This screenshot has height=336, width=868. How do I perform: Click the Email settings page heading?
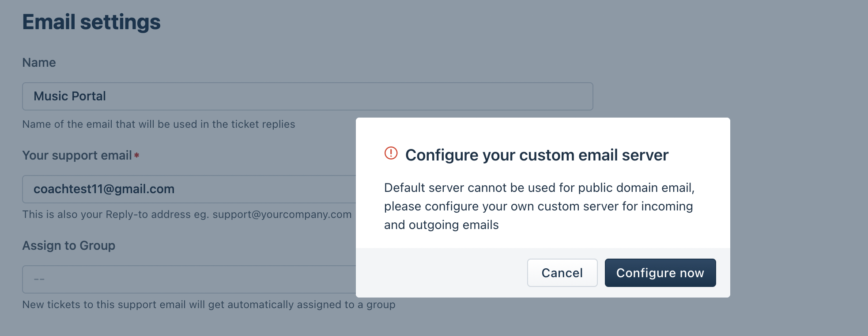click(91, 22)
